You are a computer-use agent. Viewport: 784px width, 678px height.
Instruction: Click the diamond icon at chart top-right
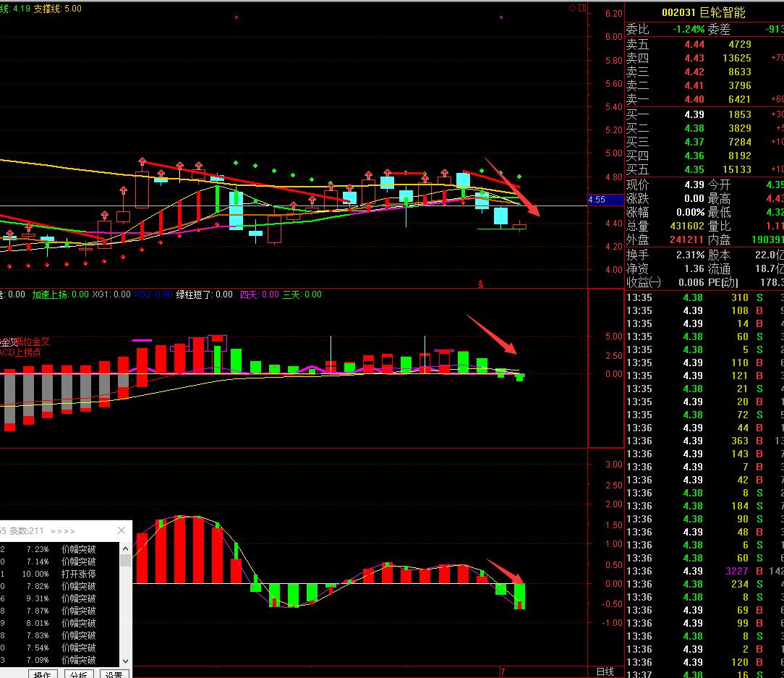click(571, 9)
